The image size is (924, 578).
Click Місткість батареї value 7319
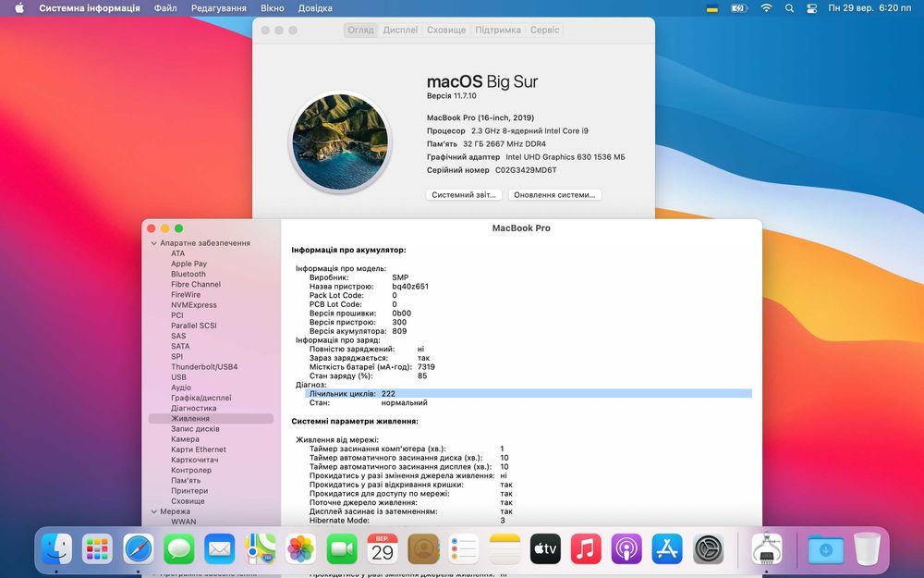426,367
